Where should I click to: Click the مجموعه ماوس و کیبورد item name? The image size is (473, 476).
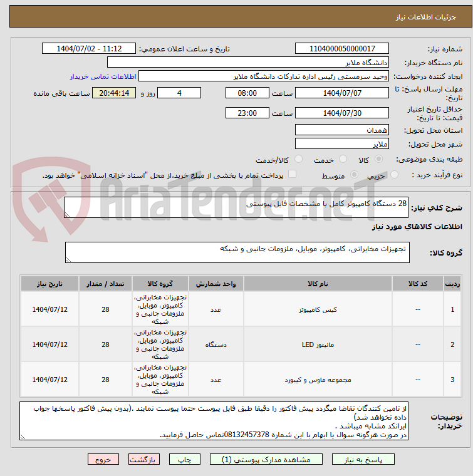click(x=318, y=380)
